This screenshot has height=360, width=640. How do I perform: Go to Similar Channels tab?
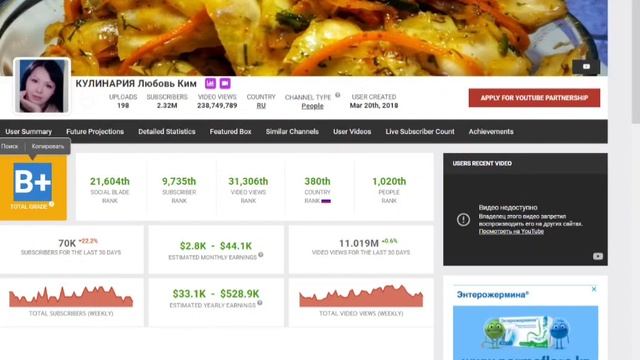tap(292, 131)
